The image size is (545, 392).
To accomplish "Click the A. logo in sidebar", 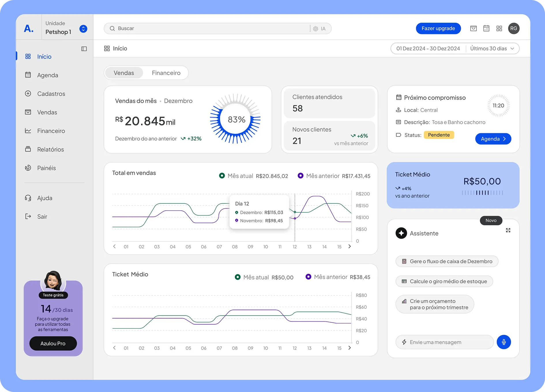I will (29, 29).
